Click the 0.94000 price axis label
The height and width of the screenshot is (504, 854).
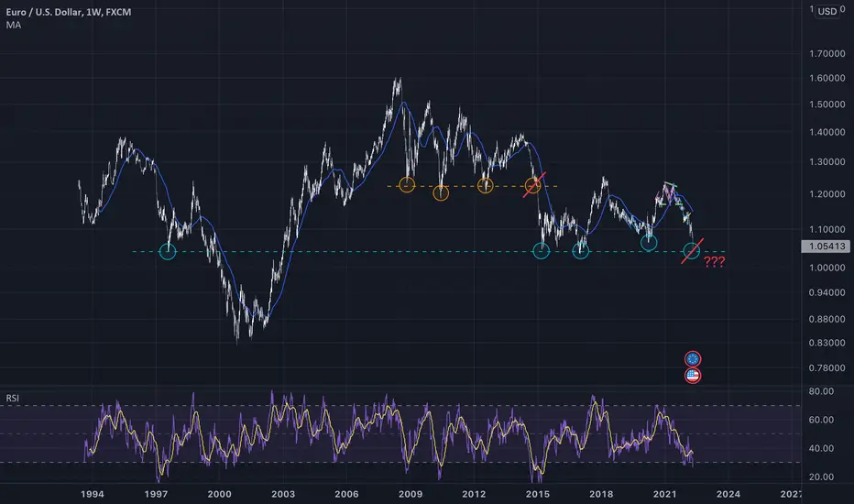[x=827, y=293]
